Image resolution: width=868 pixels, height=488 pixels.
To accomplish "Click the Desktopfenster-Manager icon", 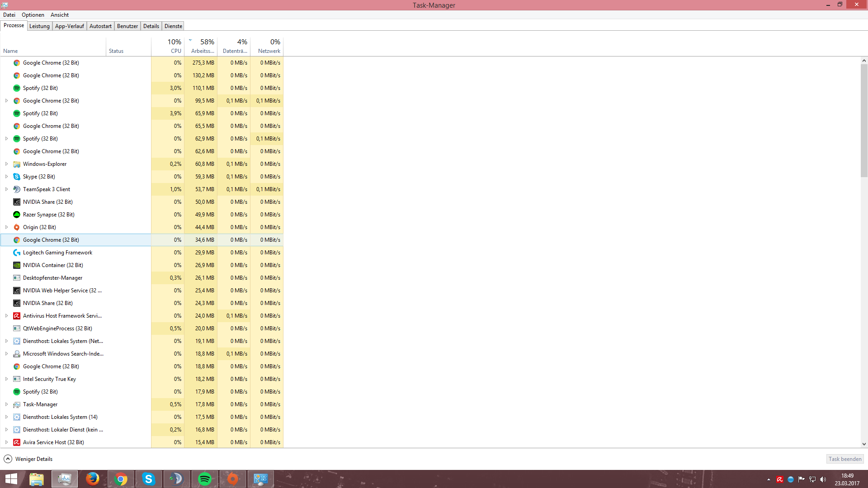I will [x=17, y=278].
